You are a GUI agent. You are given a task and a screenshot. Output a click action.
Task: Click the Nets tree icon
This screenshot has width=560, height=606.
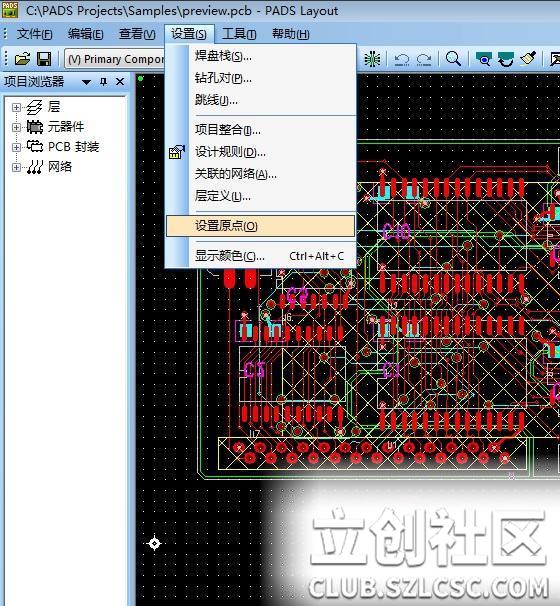[34, 167]
